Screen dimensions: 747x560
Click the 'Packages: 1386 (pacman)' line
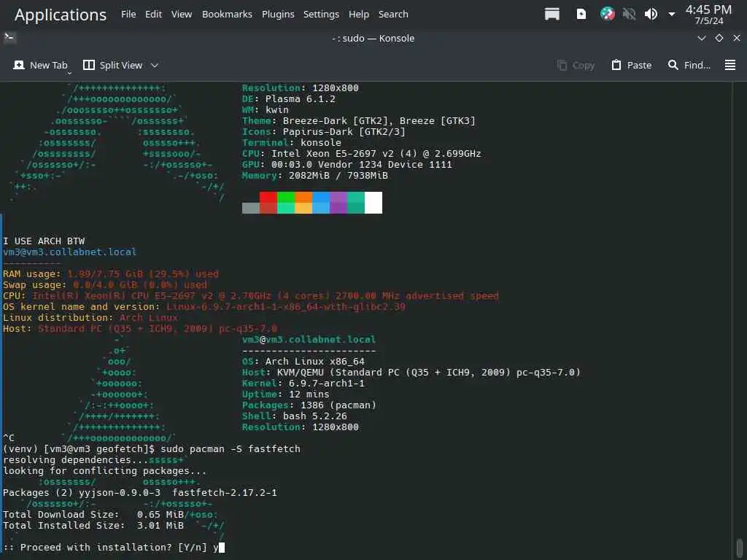[x=309, y=405]
